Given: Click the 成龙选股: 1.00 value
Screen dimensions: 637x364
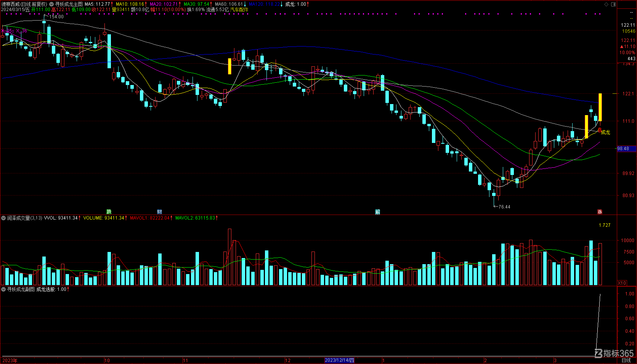Looking at the screenshot, I should click(51, 289).
